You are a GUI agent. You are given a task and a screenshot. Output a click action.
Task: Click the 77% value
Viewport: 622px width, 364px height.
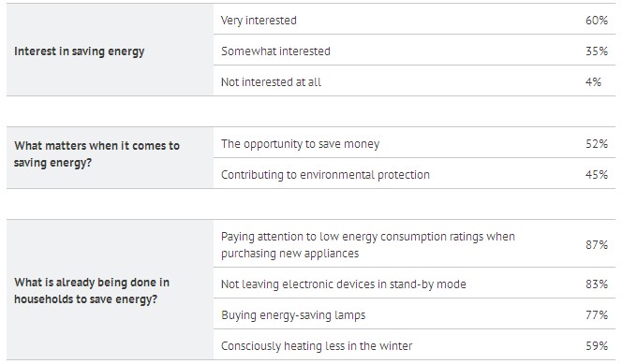[x=596, y=315]
